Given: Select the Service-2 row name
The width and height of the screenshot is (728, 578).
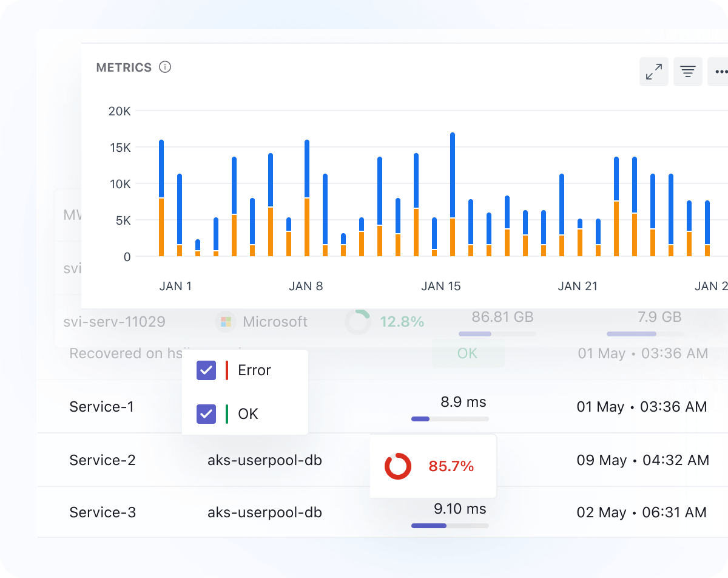Looking at the screenshot, I should pyautogui.click(x=103, y=460).
